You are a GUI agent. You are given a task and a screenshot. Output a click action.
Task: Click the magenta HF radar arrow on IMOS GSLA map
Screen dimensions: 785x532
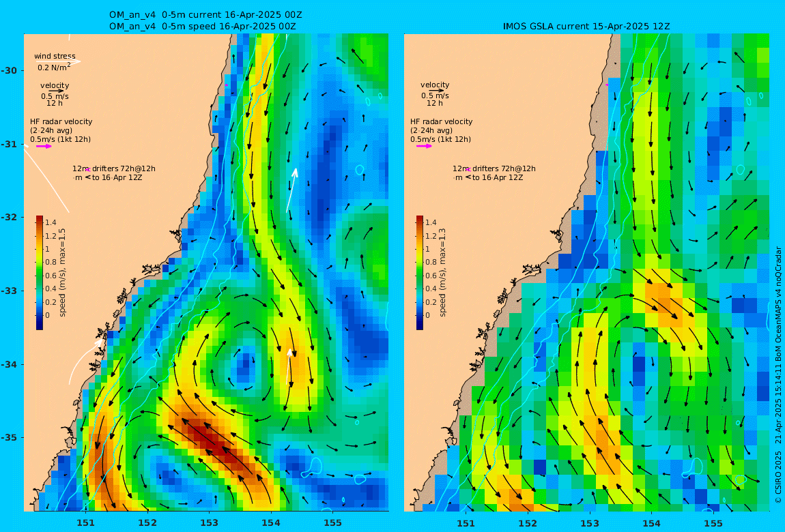[x=424, y=147]
